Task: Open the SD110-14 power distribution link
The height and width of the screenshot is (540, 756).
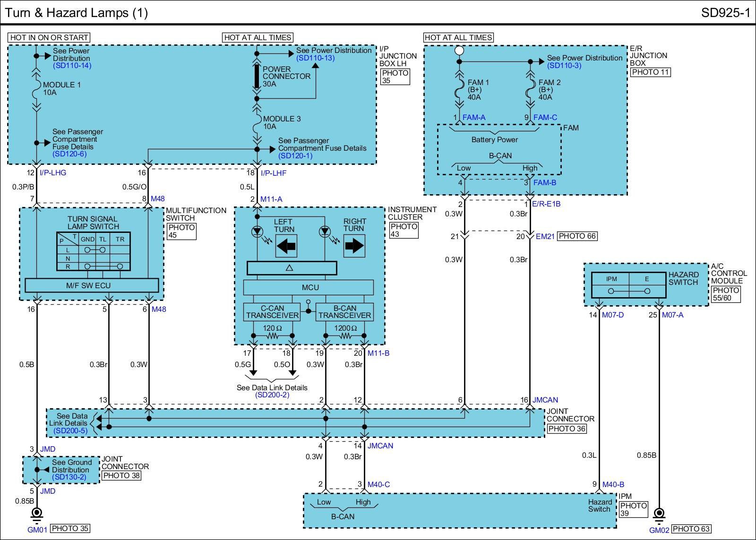Action: coord(72,66)
